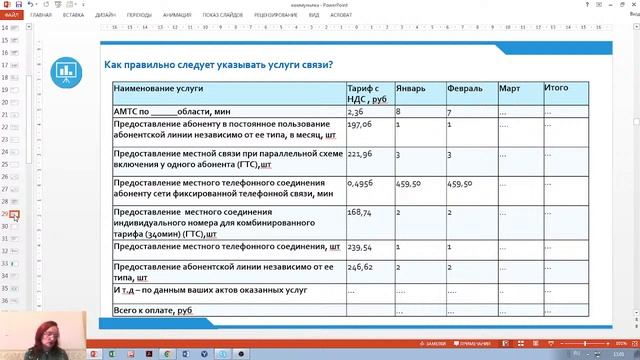Select slide 16 thumbnail
640x360 pixels.
pyautogui.click(x=14, y=53)
